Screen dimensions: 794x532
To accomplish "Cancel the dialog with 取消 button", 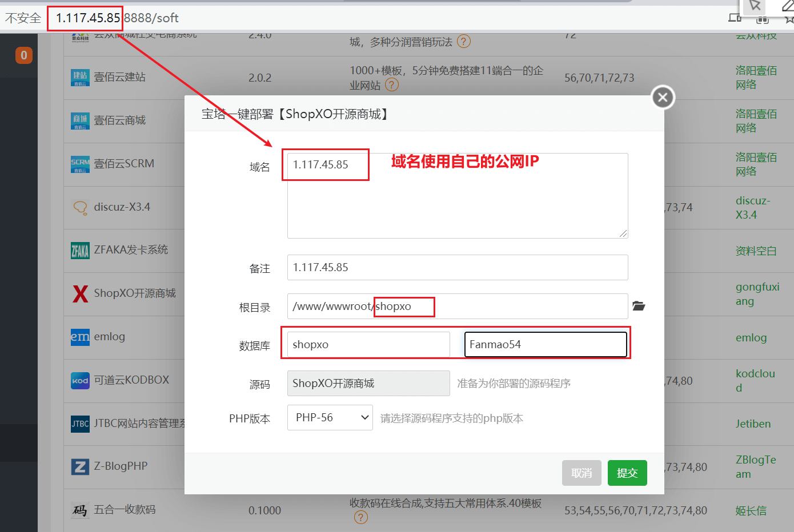I will pyautogui.click(x=582, y=473).
